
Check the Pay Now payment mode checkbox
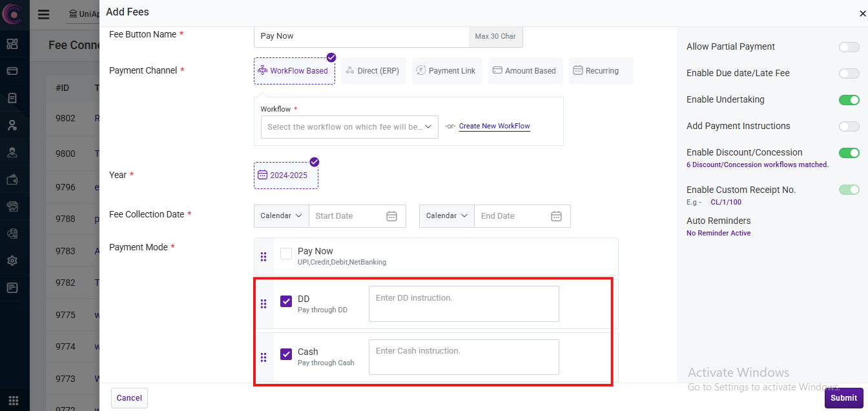(x=286, y=254)
